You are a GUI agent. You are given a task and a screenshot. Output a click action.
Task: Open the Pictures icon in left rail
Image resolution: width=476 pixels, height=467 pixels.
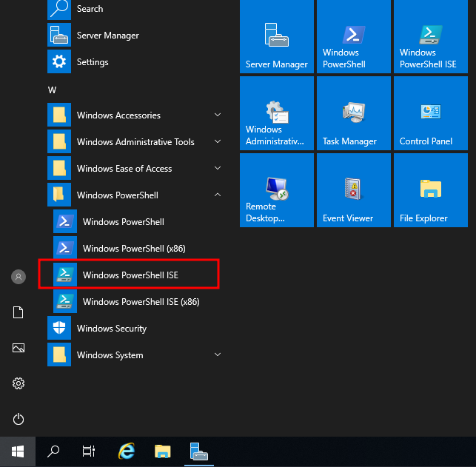pos(19,348)
